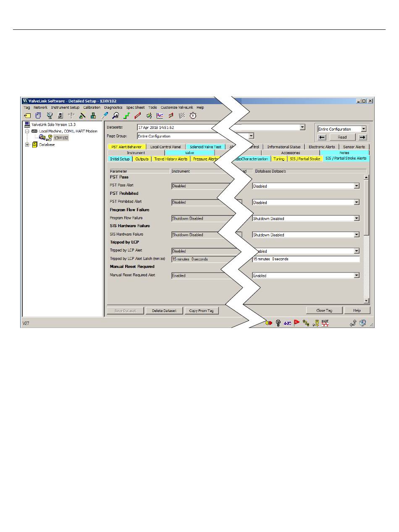Switch to the Electronic Alerts tab
The height and width of the screenshot is (532, 399).
[x=322, y=147]
